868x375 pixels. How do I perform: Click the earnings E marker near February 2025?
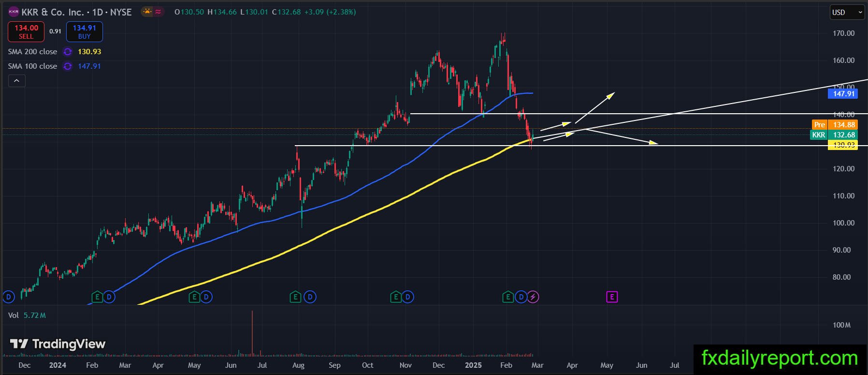point(507,297)
